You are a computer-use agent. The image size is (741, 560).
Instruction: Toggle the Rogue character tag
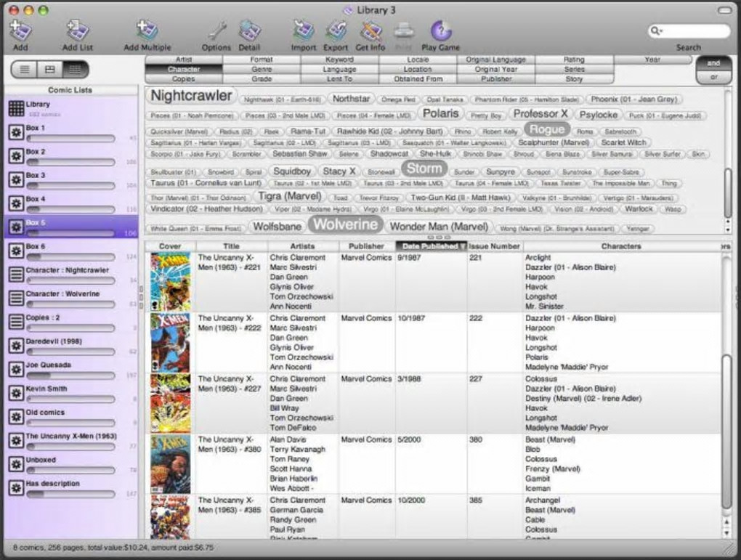(547, 129)
